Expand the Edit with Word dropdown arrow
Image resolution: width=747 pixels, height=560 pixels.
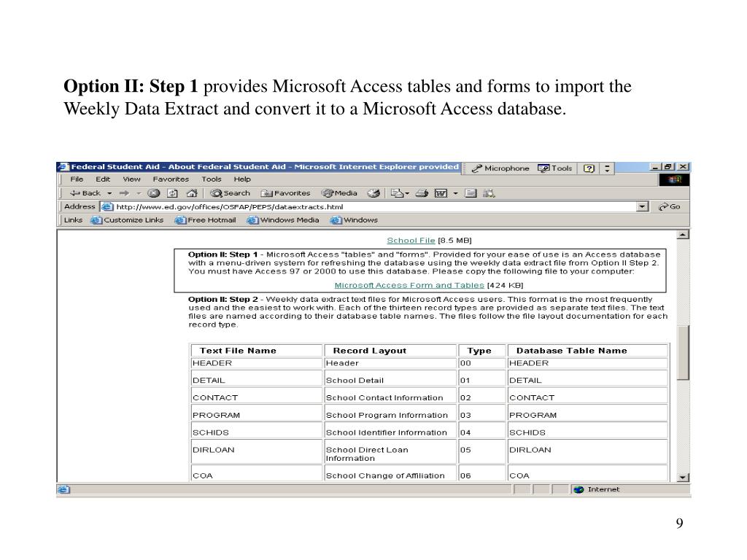point(455,193)
